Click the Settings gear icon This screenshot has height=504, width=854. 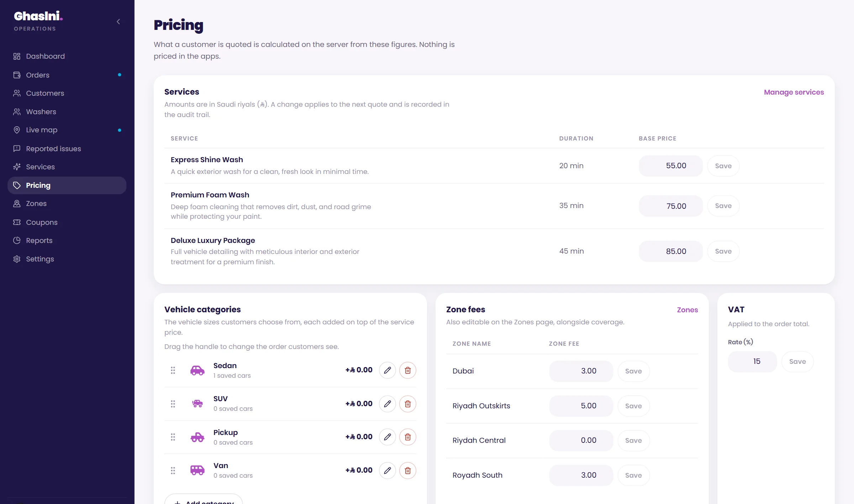[17, 259]
